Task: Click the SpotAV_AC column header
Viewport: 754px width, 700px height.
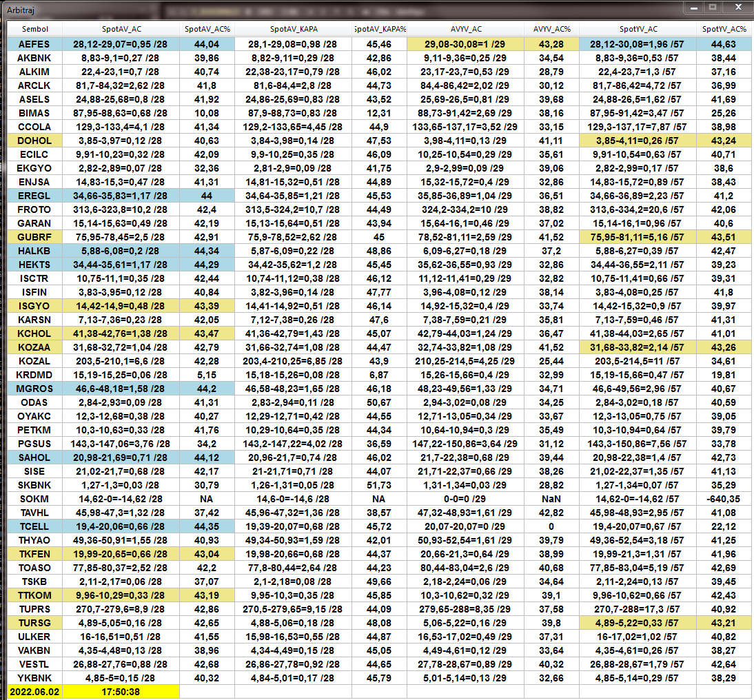Action: [x=121, y=29]
